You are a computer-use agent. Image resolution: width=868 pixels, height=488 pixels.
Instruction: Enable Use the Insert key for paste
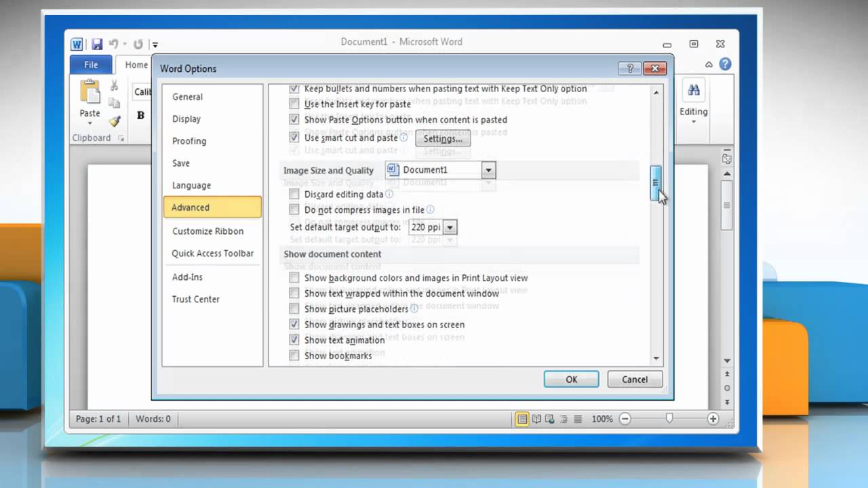click(x=294, y=104)
